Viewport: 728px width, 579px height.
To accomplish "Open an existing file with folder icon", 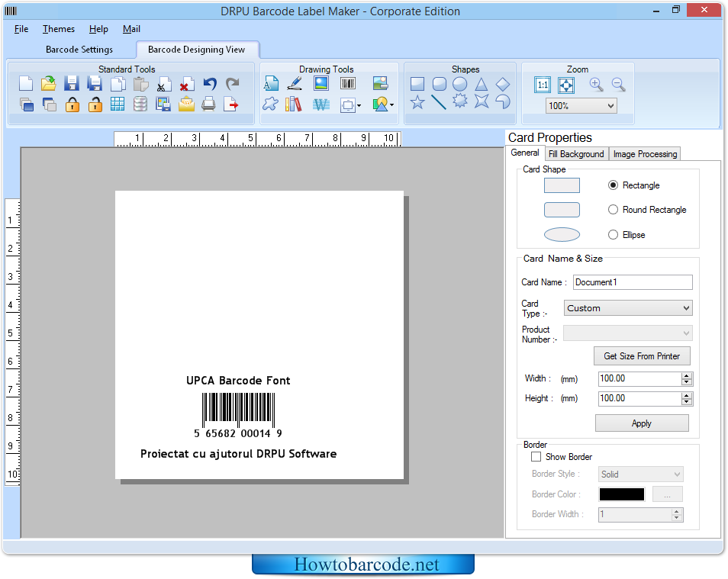I will point(48,84).
